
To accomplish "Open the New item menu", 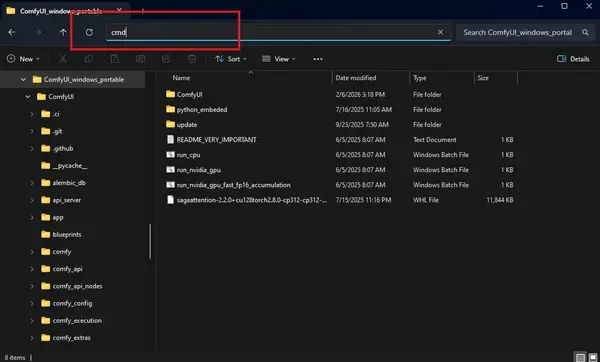I will point(23,59).
